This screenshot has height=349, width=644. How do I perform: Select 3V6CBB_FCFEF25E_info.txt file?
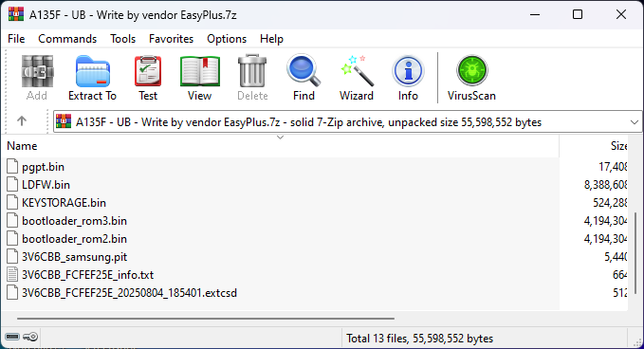click(x=282, y=275)
